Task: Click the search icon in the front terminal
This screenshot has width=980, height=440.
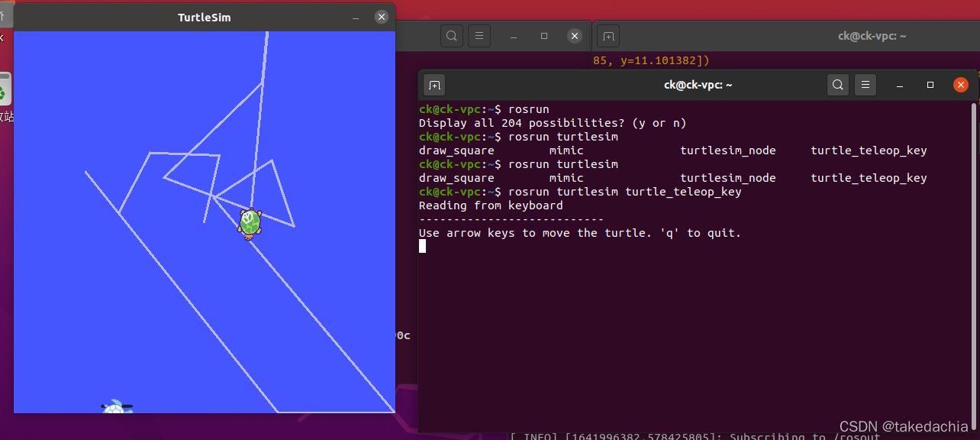Action: 838,85
